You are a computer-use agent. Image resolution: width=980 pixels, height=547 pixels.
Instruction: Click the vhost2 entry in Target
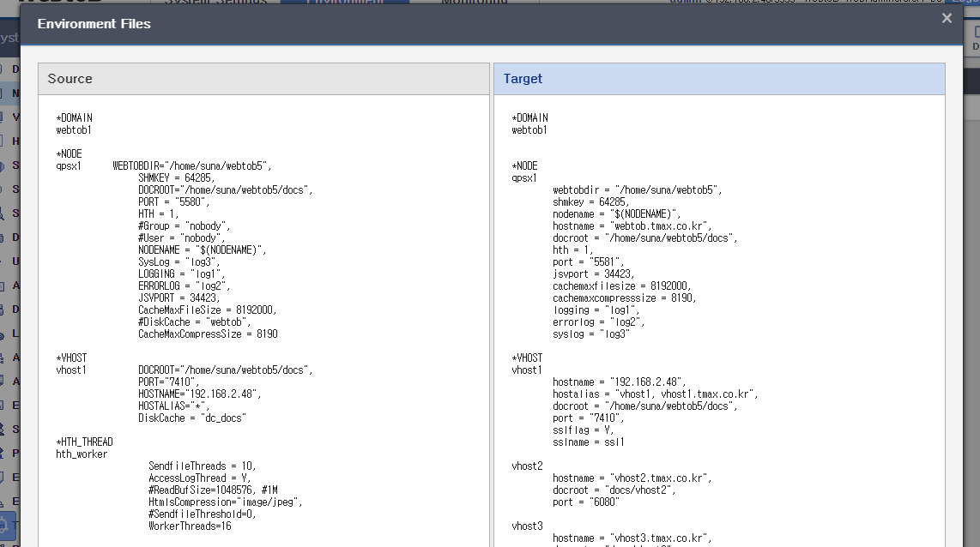click(x=528, y=466)
